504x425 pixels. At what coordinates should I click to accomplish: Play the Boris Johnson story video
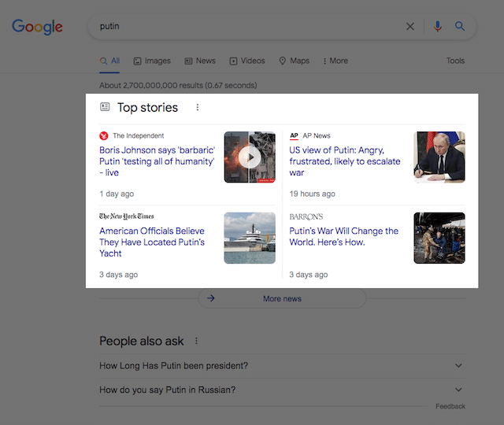coord(250,157)
